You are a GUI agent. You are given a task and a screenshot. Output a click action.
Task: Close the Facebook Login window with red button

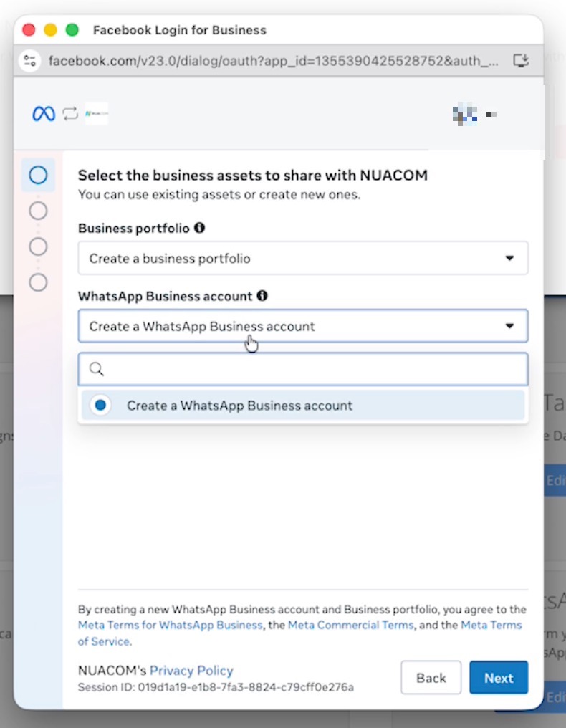click(29, 30)
